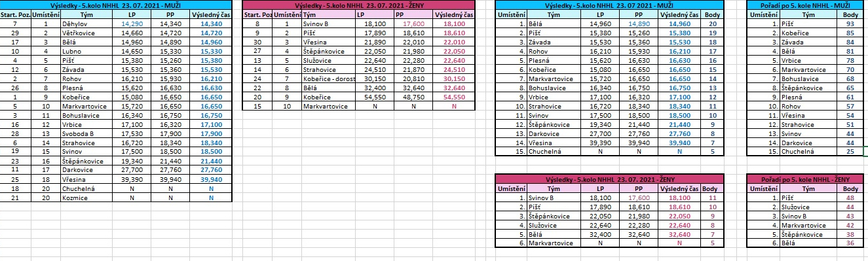The width and height of the screenshot is (868, 261).
Task: Select Větřkovice final time 14,720
Action: pyautogui.click(x=210, y=31)
